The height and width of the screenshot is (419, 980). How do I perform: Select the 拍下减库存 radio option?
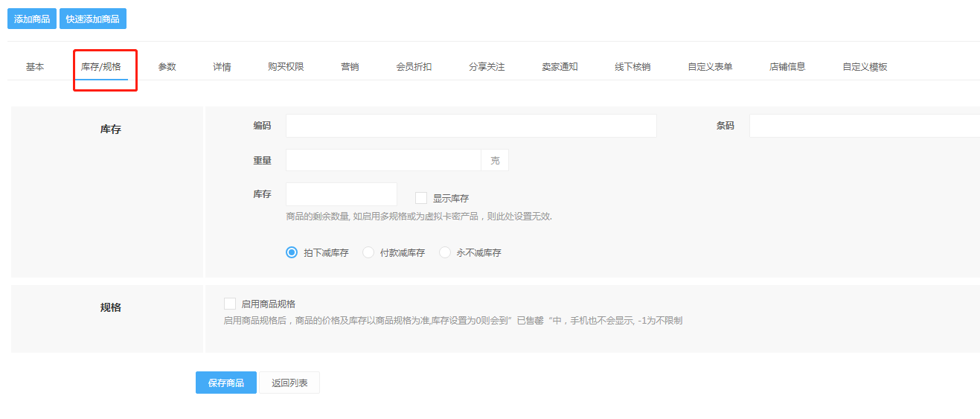point(292,252)
